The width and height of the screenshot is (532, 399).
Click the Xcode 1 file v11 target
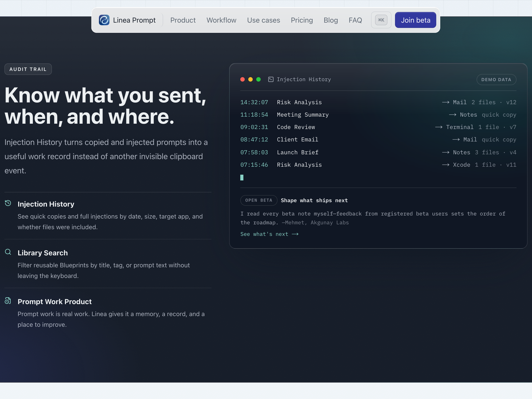(x=479, y=165)
